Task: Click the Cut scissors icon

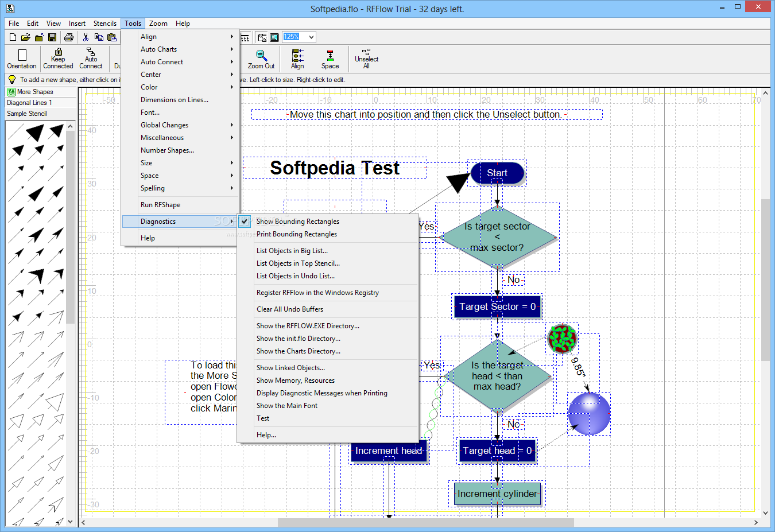Action: (x=86, y=37)
